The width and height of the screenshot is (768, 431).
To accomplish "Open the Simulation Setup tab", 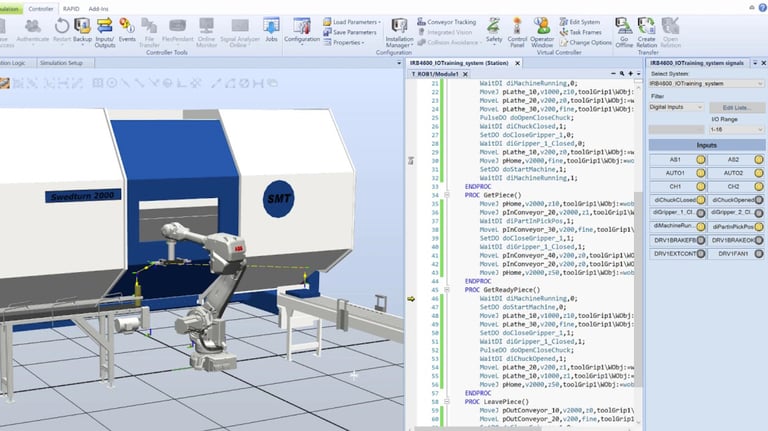I will pyautogui.click(x=61, y=63).
